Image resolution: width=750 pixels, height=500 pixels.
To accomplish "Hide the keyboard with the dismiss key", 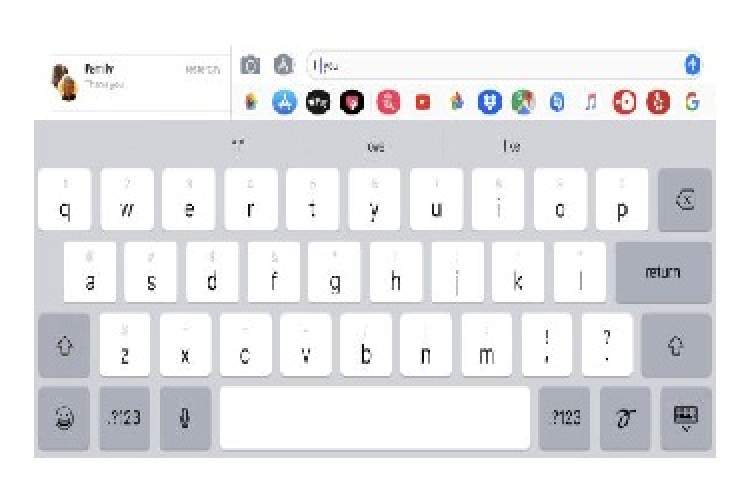I will 685,419.
